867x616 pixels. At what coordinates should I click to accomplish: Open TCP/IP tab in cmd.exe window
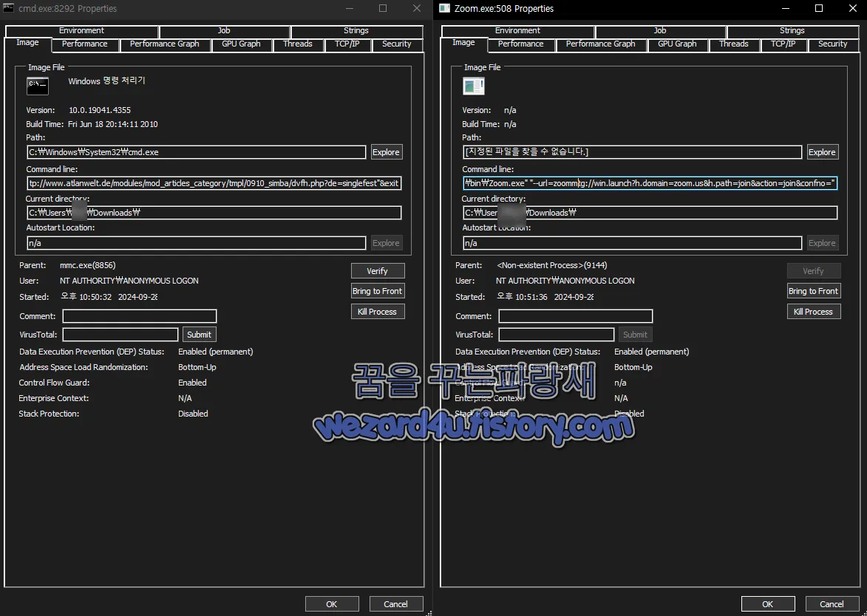pyautogui.click(x=347, y=44)
